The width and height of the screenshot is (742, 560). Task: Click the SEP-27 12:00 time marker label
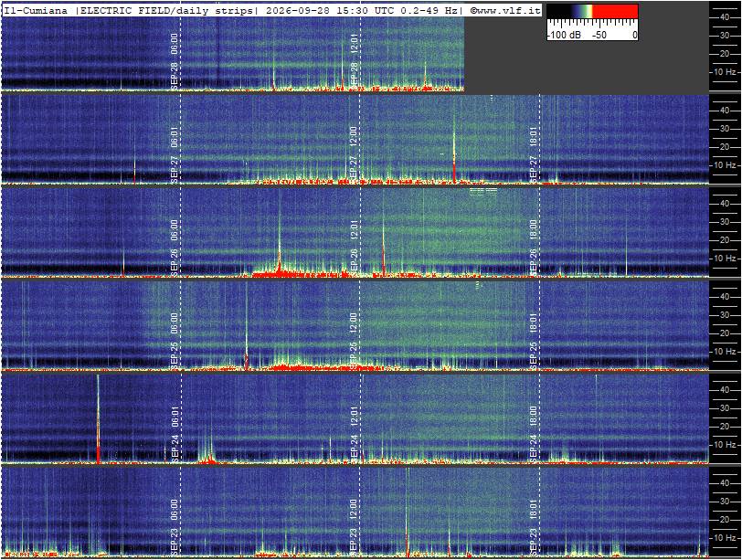click(x=354, y=154)
